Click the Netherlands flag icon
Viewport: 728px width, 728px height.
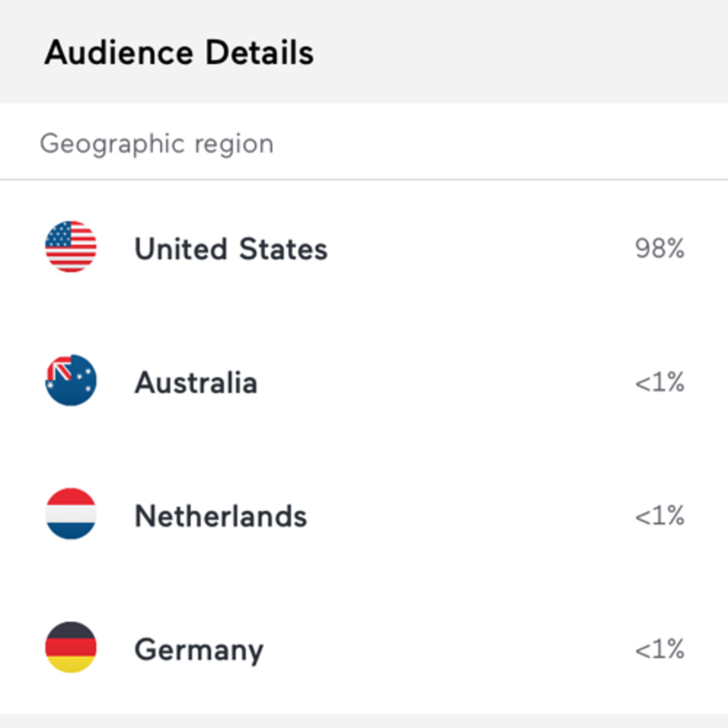point(71,513)
